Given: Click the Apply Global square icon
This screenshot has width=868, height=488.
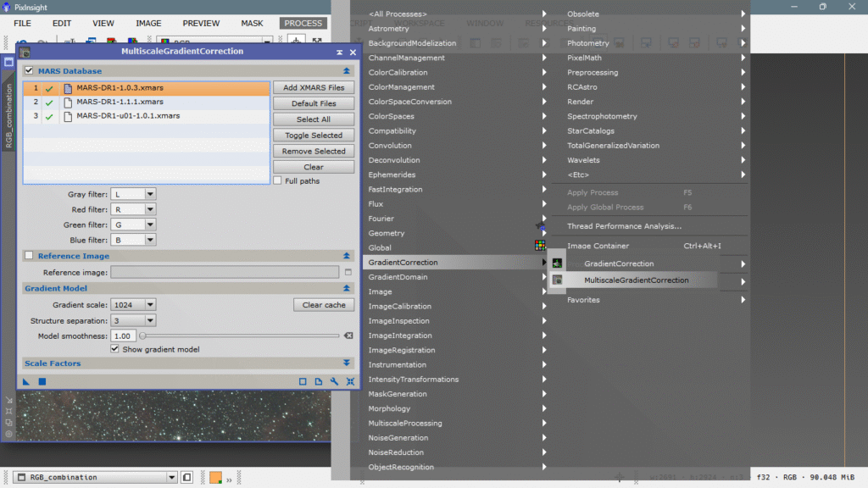Looking at the screenshot, I should pos(42,381).
